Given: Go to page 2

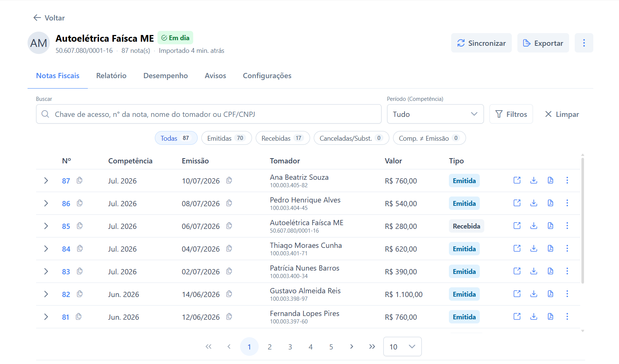Looking at the screenshot, I should (x=269, y=347).
